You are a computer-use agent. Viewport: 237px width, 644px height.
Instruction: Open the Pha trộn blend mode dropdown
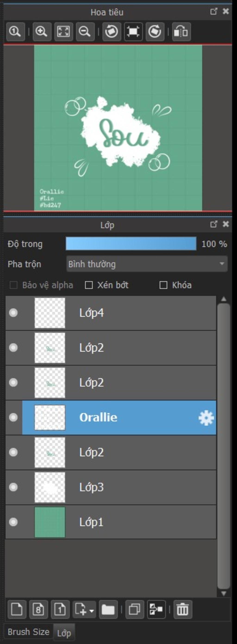(x=147, y=264)
